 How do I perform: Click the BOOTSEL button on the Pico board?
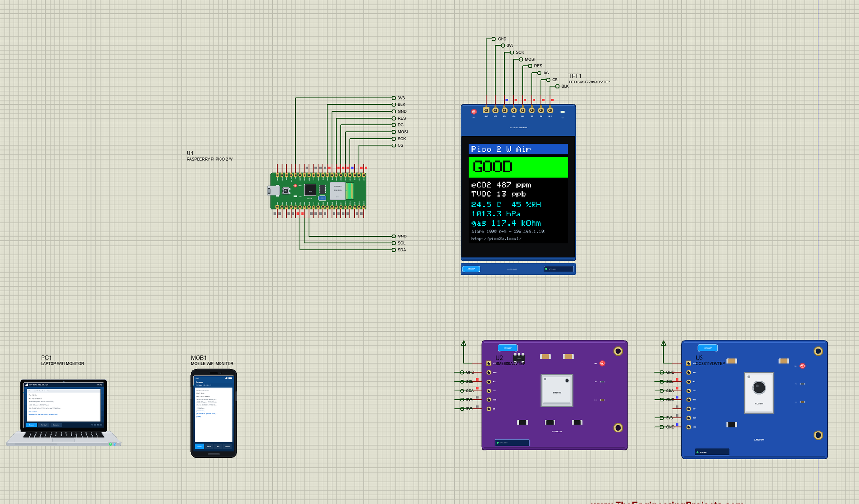pyautogui.click(x=286, y=191)
